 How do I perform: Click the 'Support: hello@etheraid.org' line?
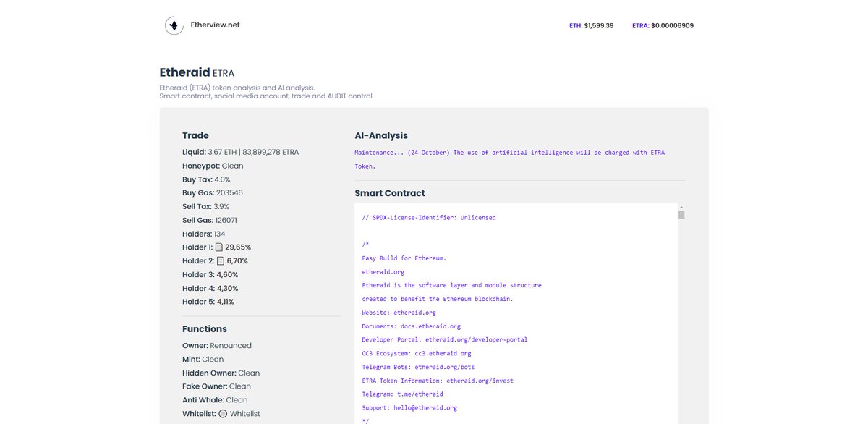click(410, 407)
